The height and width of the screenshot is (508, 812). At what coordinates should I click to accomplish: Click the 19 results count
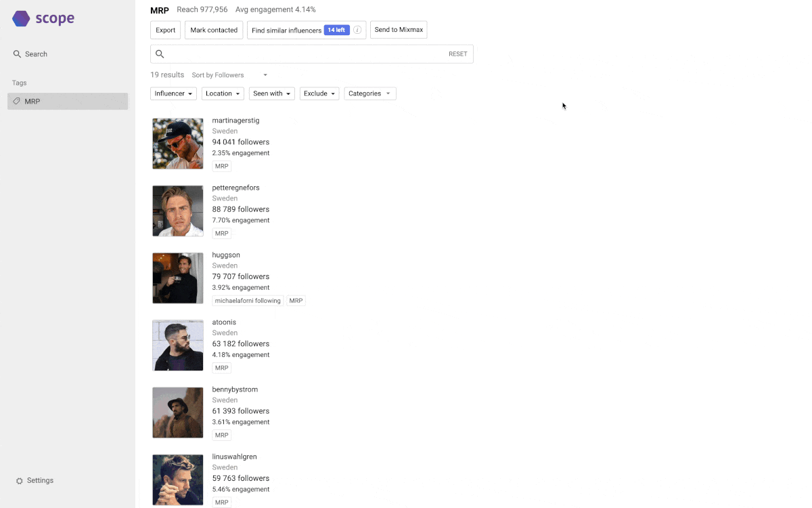click(x=167, y=75)
